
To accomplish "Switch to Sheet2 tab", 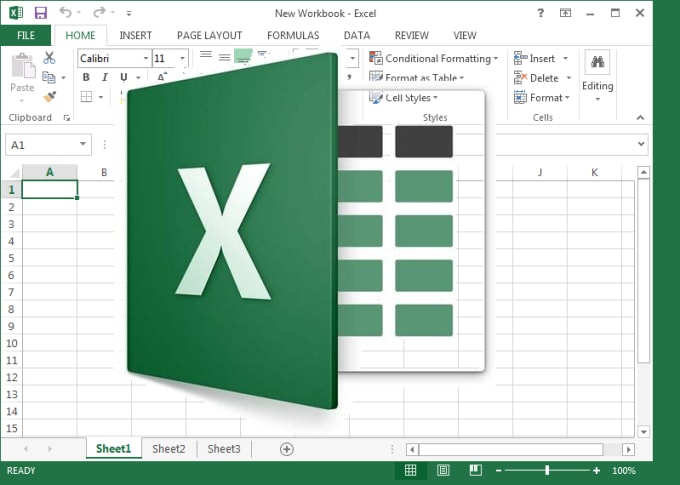I will pos(169,449).
